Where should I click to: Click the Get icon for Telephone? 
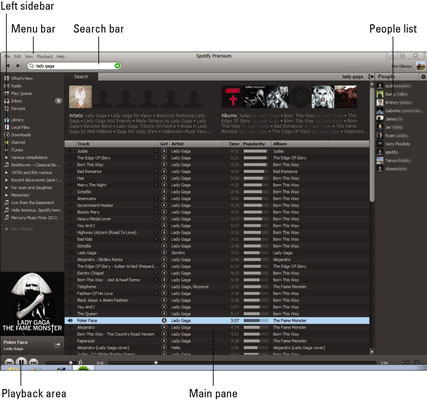click(x=164, y=287)
